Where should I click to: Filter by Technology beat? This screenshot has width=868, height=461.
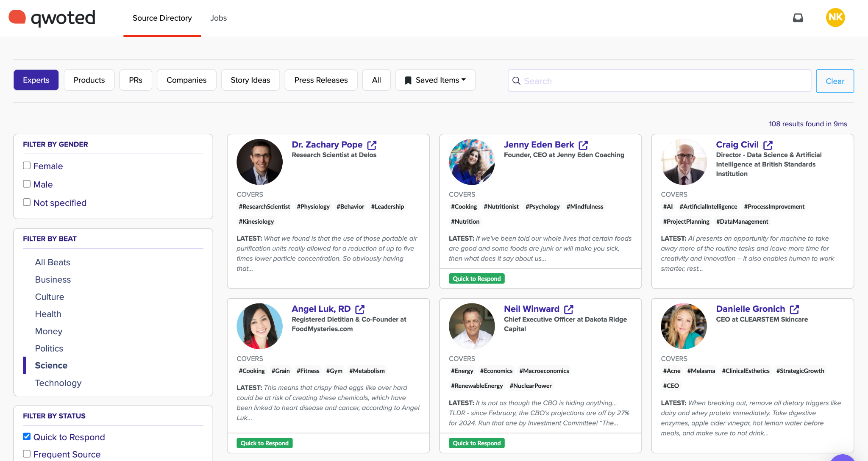[x=58, y=383]
